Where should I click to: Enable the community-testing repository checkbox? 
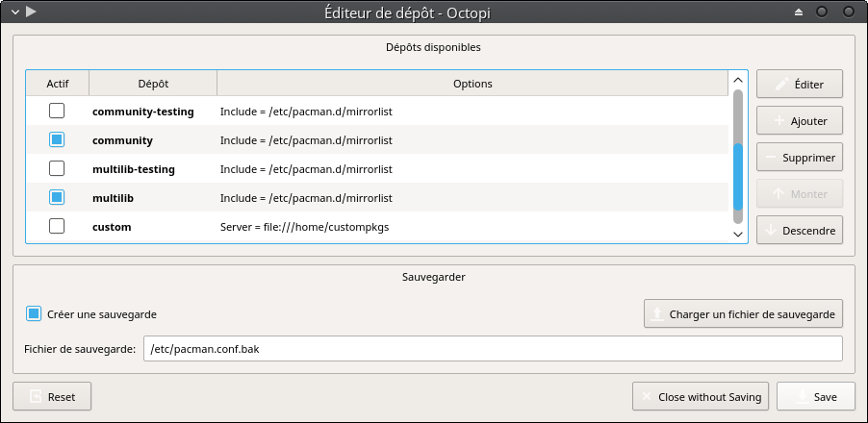57,112
